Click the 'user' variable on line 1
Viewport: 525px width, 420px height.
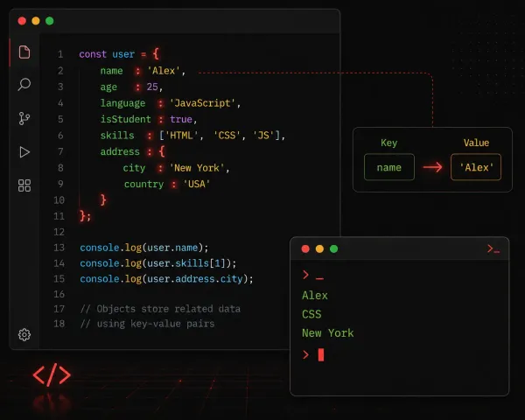click(123, 54)
